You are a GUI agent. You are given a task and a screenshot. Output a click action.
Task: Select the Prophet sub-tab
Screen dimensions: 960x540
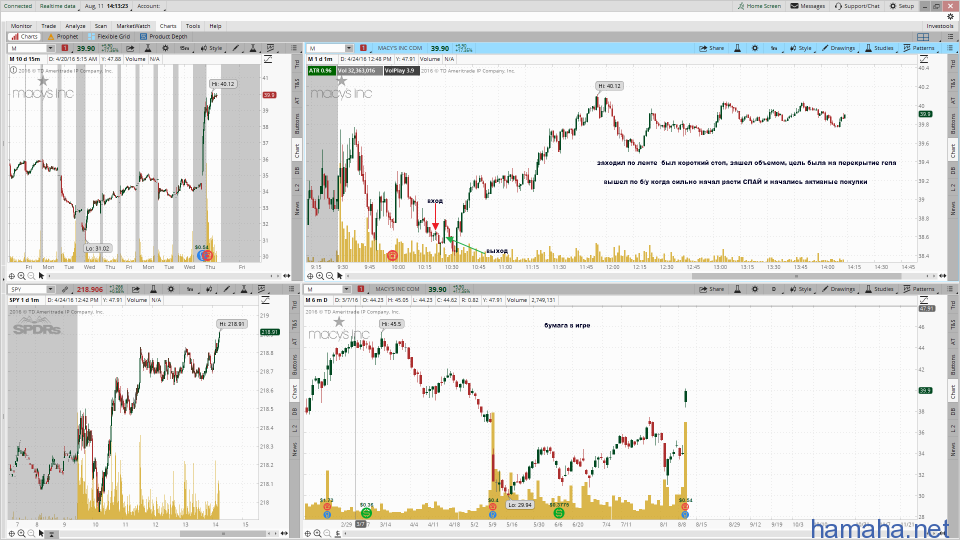coord(63,37)
